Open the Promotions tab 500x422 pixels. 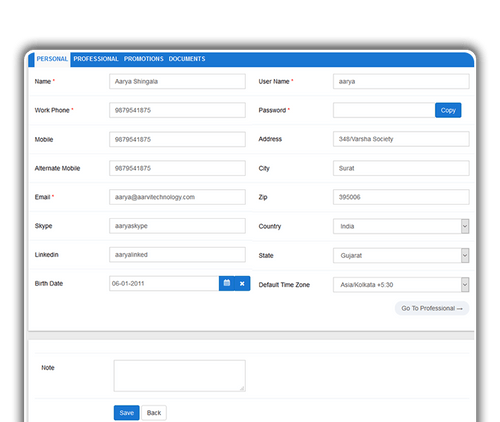point(144,59)
